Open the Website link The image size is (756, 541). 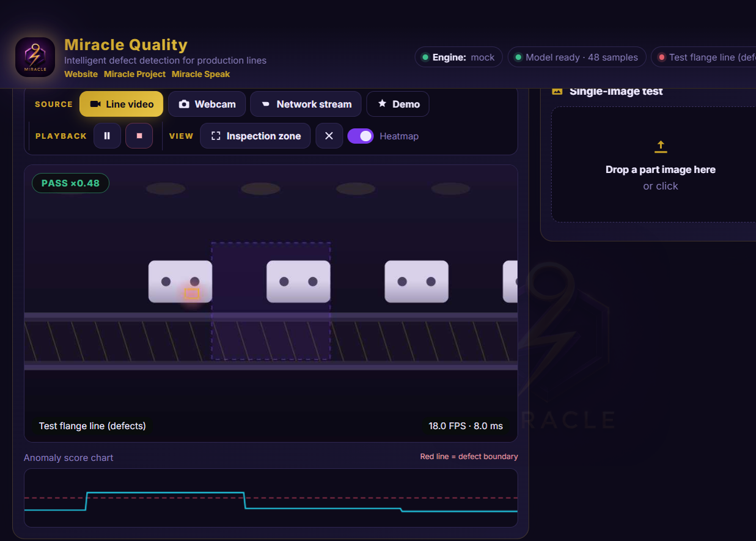click(81, 74)
